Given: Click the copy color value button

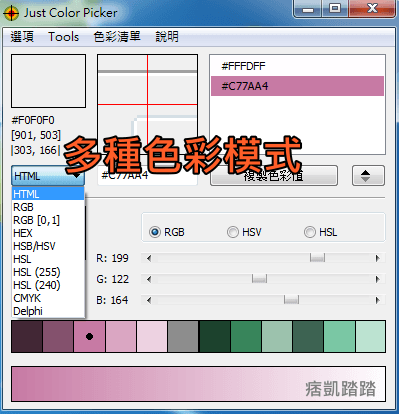Looking at the screenshot, I should coord(274,176).
